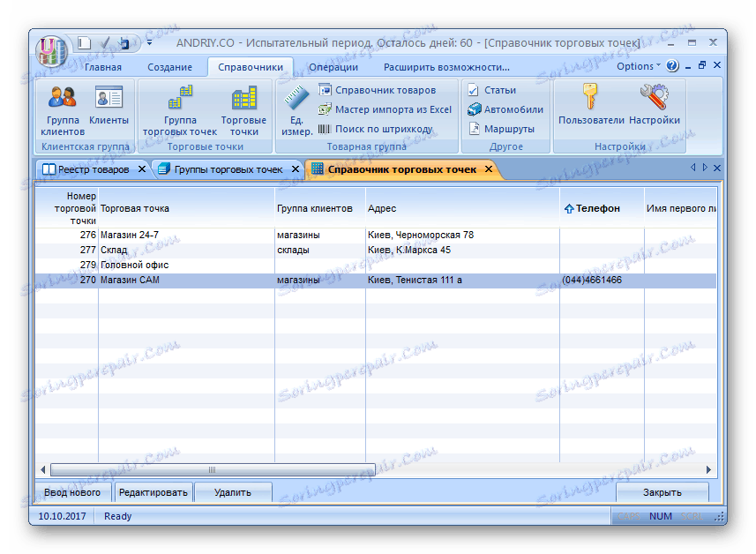This screenshot has width=756, height=554.
Task: Switch to the Главная ribbon tab
Action: pos(102,67)
